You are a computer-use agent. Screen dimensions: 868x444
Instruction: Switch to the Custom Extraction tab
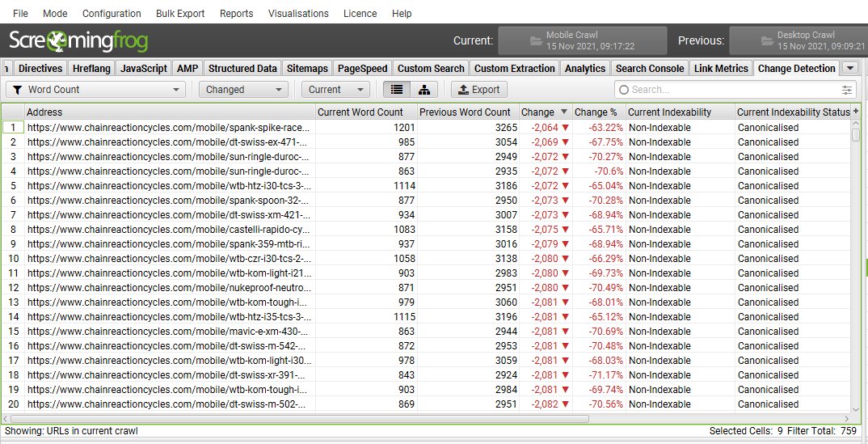pyautogui.click(x=514, y=69)
